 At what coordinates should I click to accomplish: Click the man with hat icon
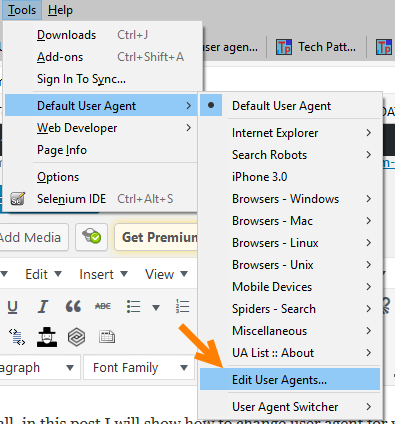coord(47,337)
